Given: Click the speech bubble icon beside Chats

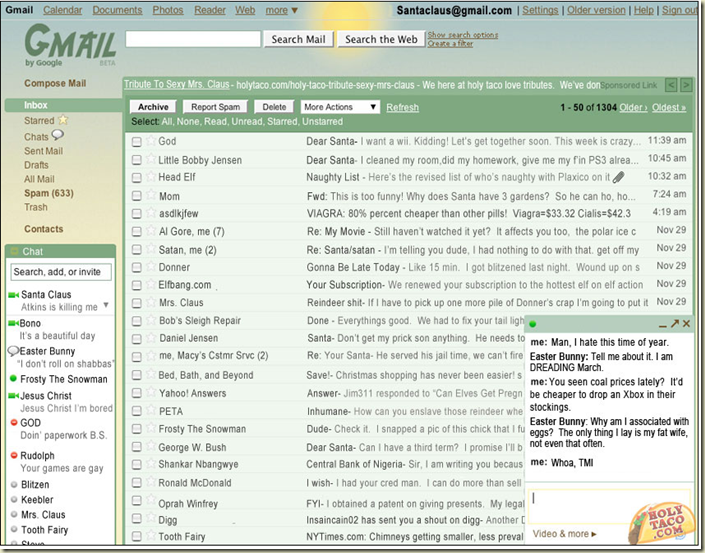Looking at the screenshot, I should pos(58,134).
